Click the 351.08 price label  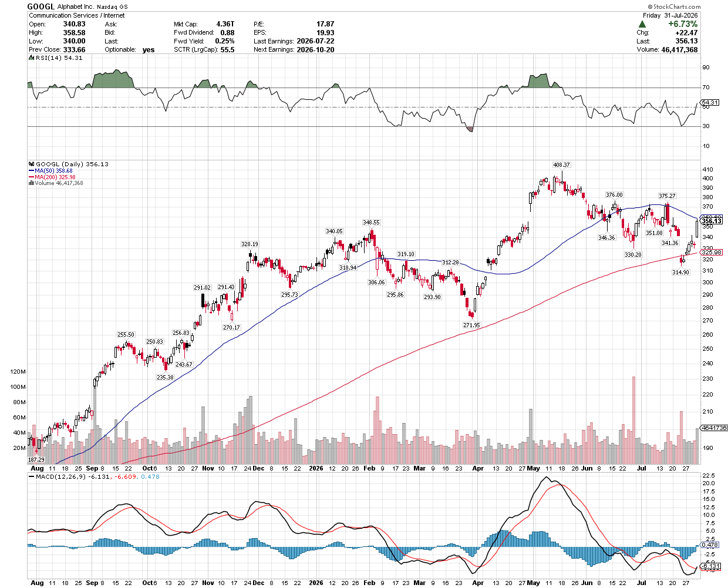click(x=654, y=233)
